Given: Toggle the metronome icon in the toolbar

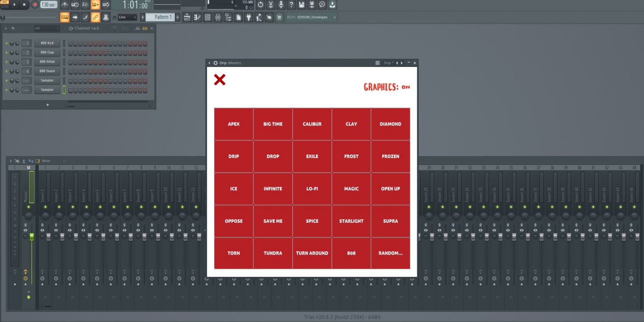Looking at the screenshot, I should click(65, 5).
